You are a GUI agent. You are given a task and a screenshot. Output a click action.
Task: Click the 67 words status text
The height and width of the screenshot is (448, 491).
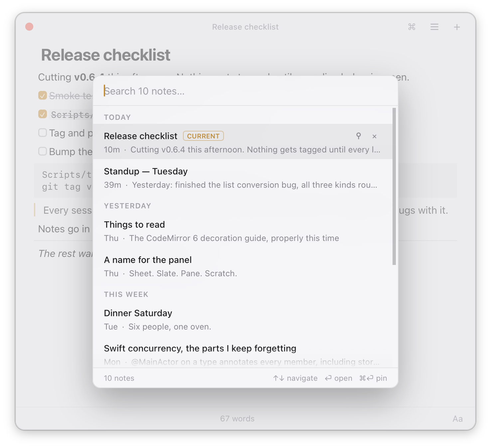coord(237,419)
